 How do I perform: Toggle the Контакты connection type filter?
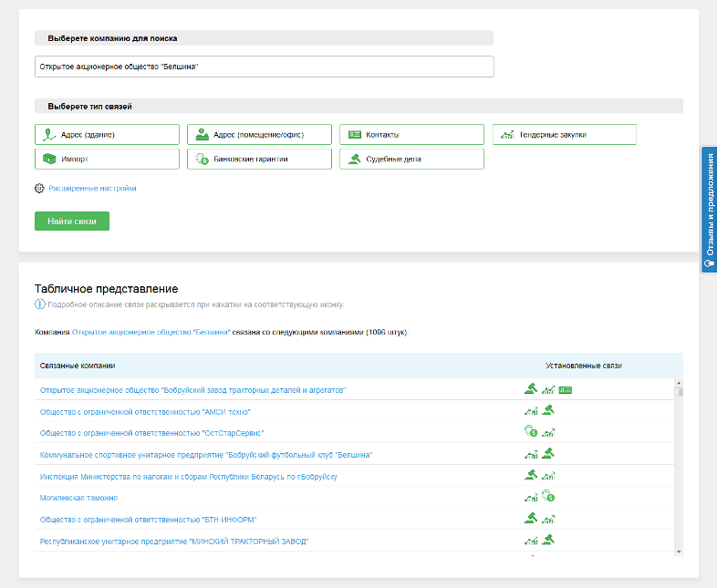pyautogui.click(x=411, y=135)
